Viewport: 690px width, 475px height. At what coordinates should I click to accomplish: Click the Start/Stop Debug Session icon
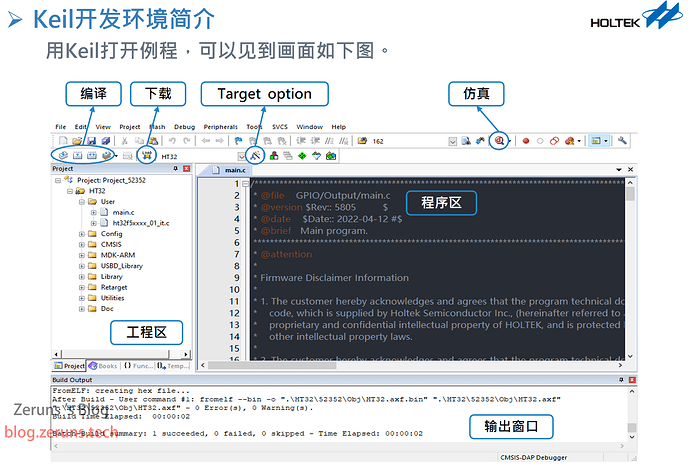coord(499,141)
